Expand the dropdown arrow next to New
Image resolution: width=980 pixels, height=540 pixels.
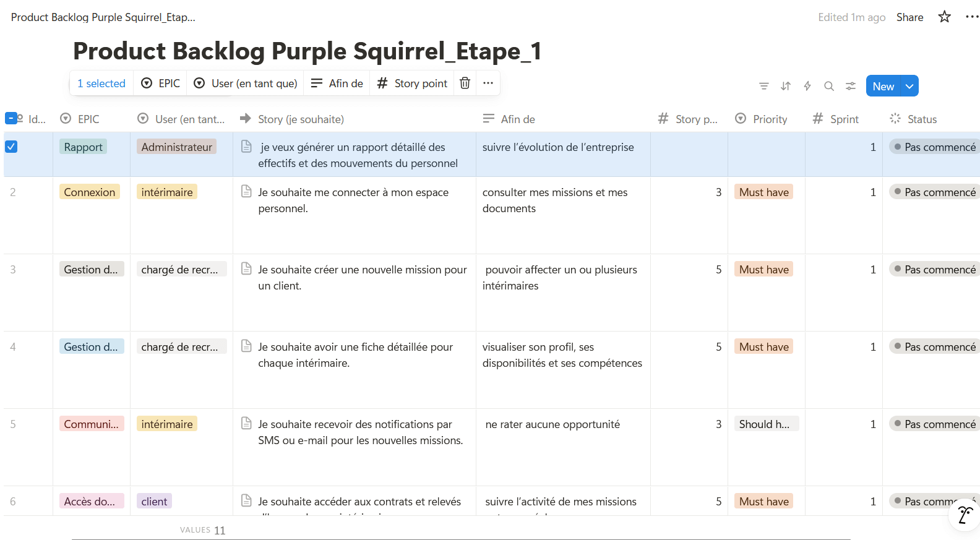909,86
